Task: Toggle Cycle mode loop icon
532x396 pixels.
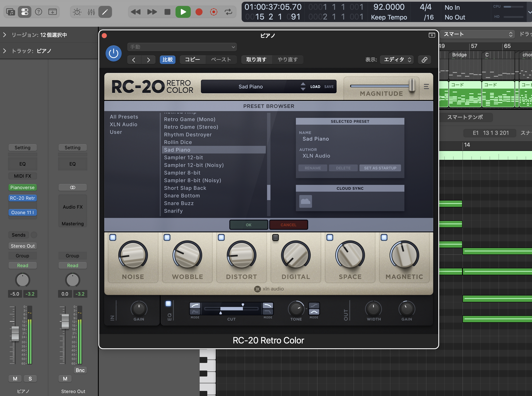Action: coord(228,12)
